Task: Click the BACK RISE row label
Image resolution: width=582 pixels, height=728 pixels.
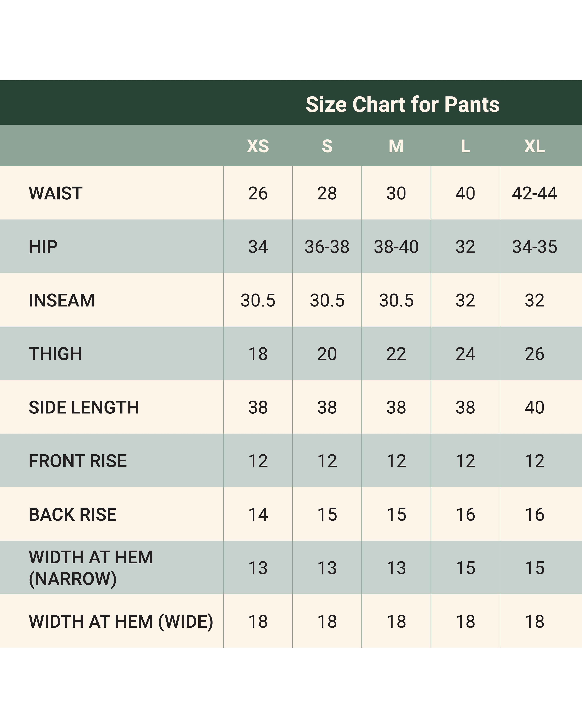Action: (x=73, y=514)
